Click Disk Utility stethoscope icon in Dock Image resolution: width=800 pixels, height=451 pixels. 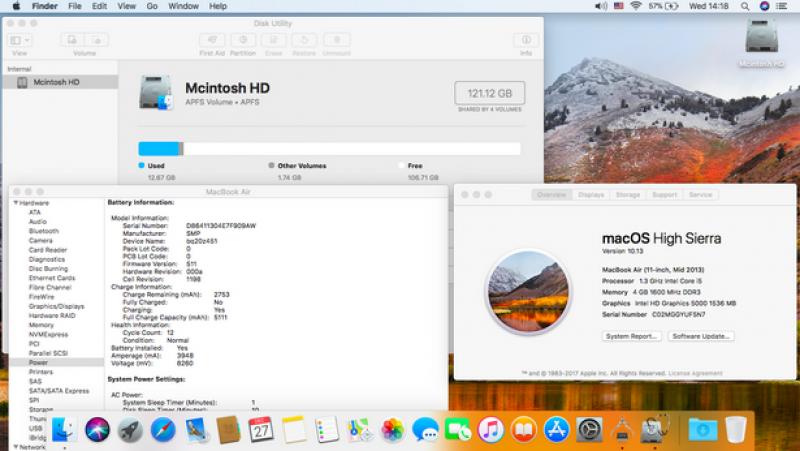coord(655,429)
